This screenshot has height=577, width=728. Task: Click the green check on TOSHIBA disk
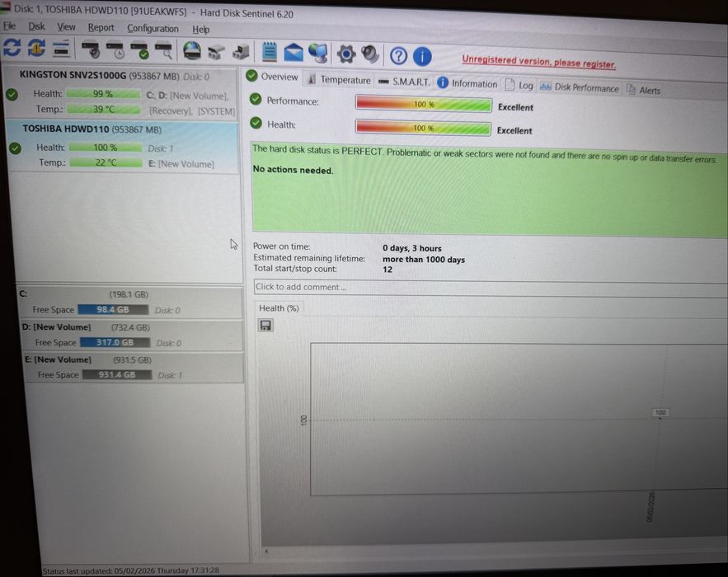[x=15, y=148]
